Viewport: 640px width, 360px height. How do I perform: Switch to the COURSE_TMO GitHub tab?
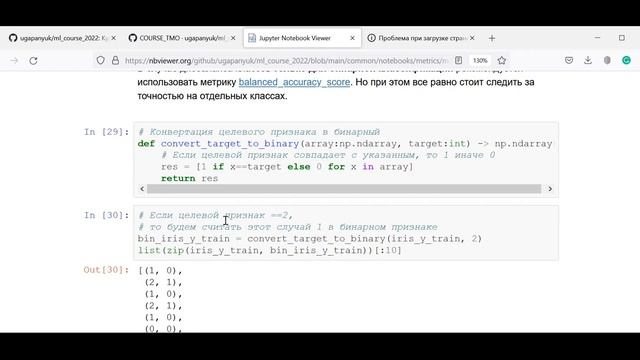[182, 38]
